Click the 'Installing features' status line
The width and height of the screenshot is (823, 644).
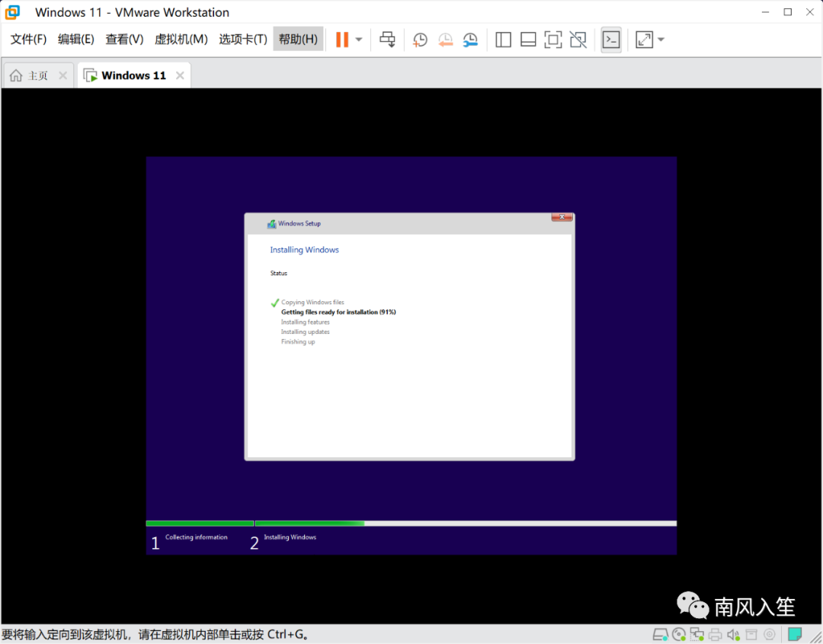[306, 322]
